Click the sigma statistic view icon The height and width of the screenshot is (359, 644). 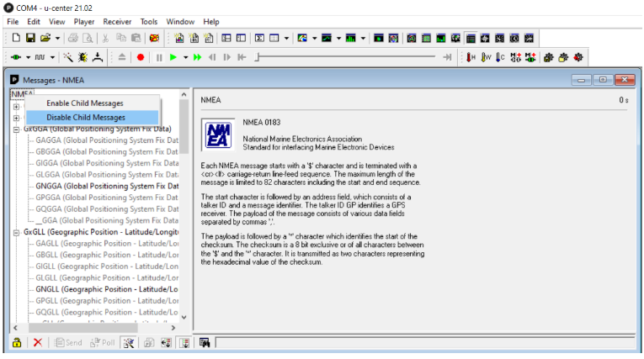(259, 38)
